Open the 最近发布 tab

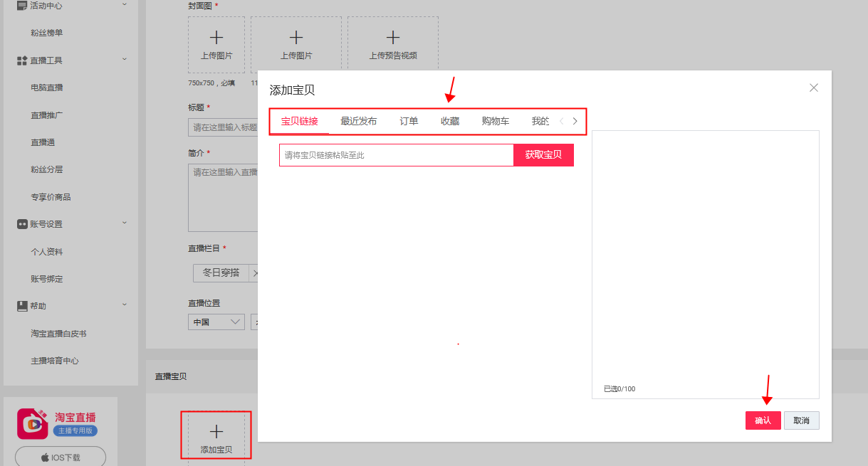tap(358, 121)
